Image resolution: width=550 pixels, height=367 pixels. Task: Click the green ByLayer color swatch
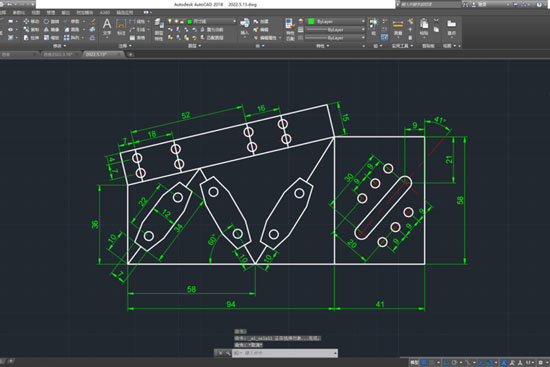point(311,21)
